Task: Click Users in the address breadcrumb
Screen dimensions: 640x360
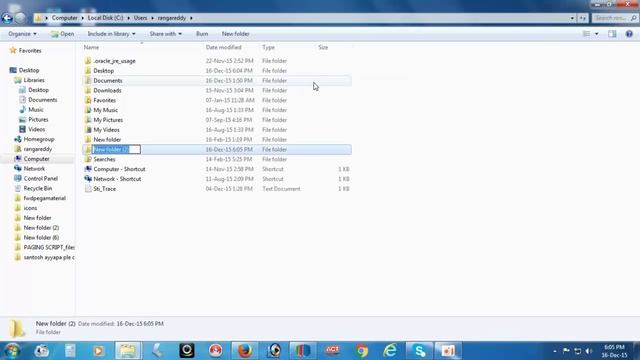Action: (x=140, y=18)
